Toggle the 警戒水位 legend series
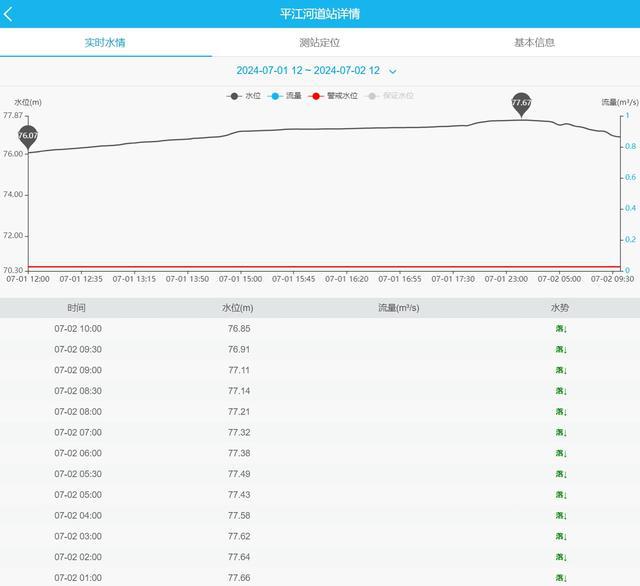This screenshot has width=640, height=586. point(334,96)
